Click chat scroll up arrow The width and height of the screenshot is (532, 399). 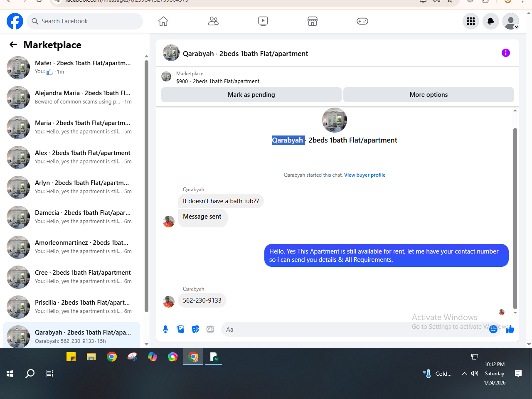(x=515, y=111)
